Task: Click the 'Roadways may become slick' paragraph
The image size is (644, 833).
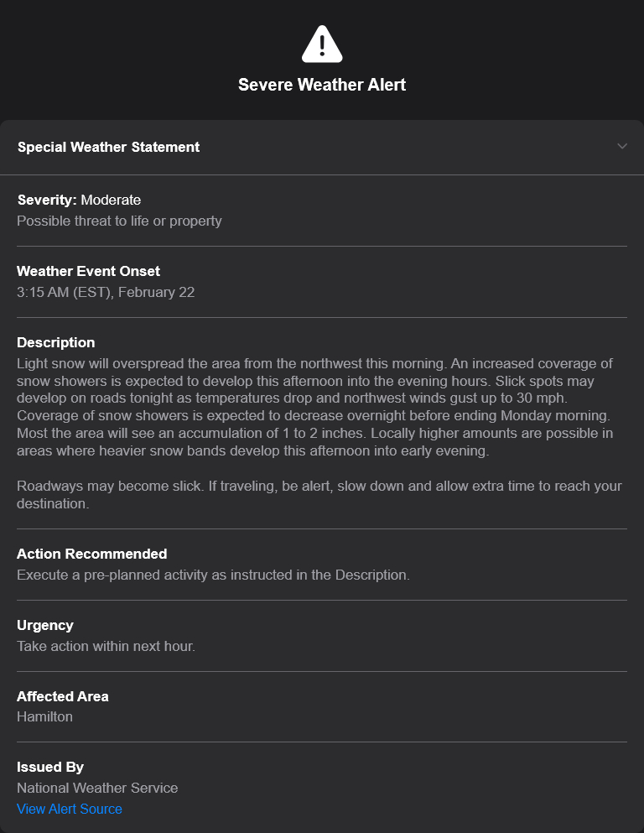Action: (x=319, y=495)
